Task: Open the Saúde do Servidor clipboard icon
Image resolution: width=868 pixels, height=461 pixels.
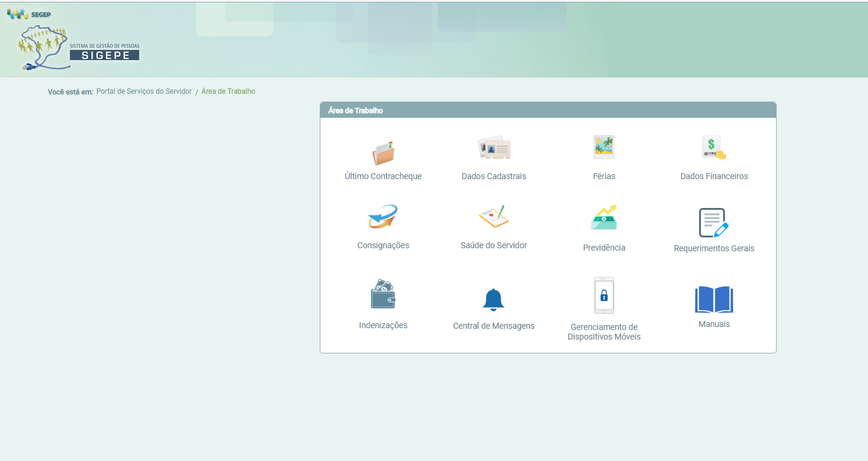Action: click(494, 217)
